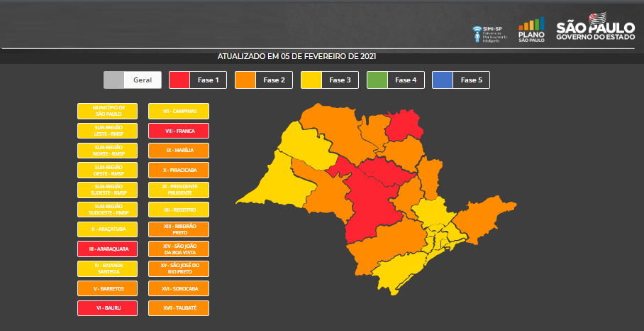Filter the map by Fase 1
The image size is (644, 331).
point(198,80)
